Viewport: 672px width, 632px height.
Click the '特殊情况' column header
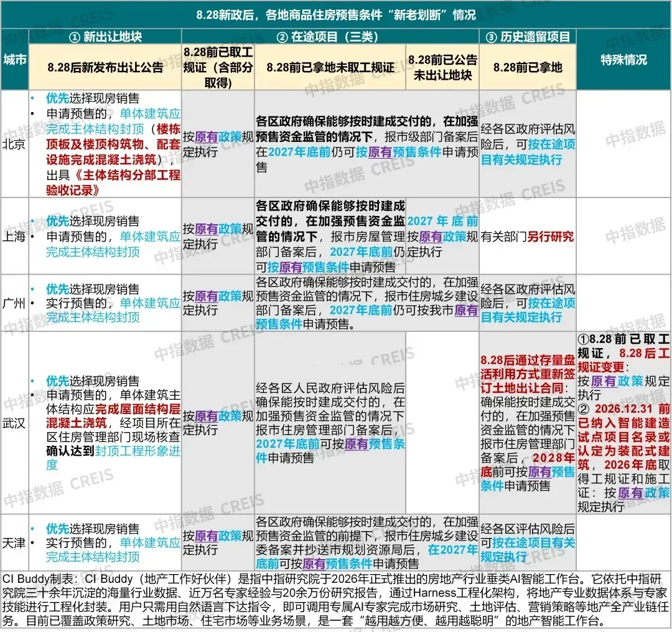click(623, 60)
